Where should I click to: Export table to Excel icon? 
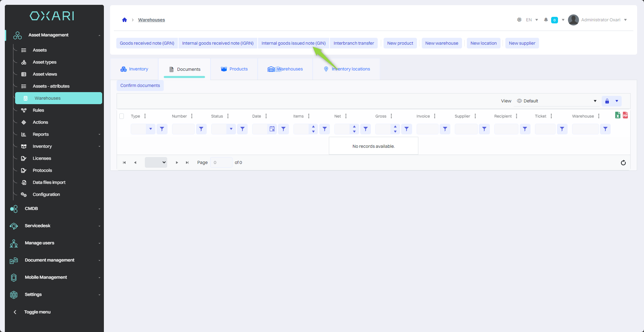point(618,115)
